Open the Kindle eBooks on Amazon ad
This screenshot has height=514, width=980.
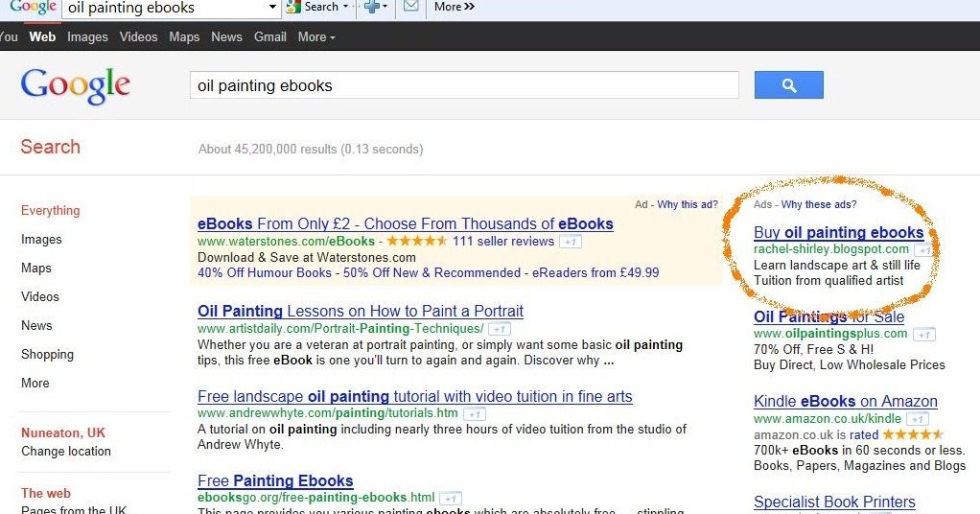click(846, 402)
